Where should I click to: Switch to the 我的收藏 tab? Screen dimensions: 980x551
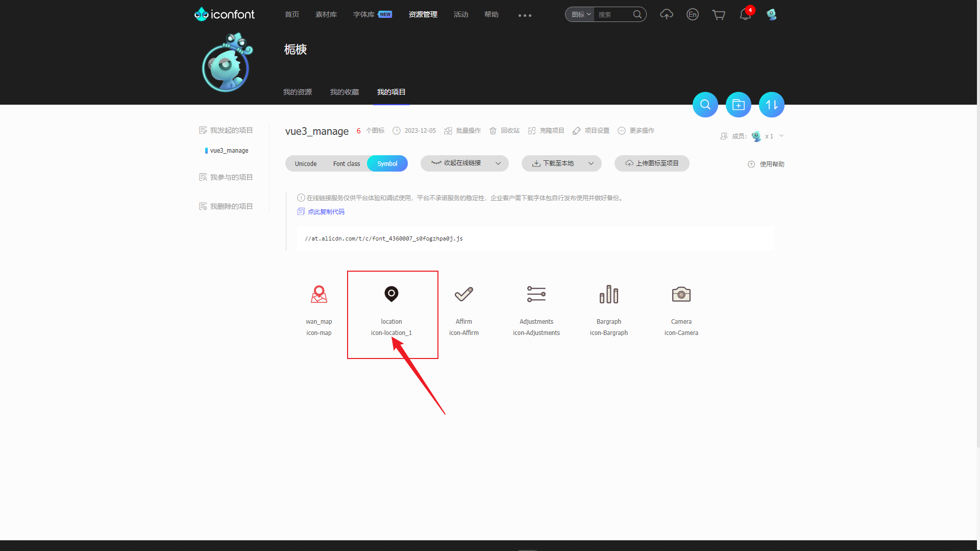pos(344,92)
